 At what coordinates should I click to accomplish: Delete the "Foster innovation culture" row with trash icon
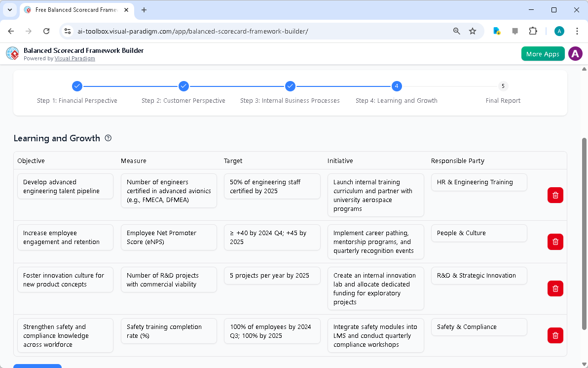[x=555, y=288]
